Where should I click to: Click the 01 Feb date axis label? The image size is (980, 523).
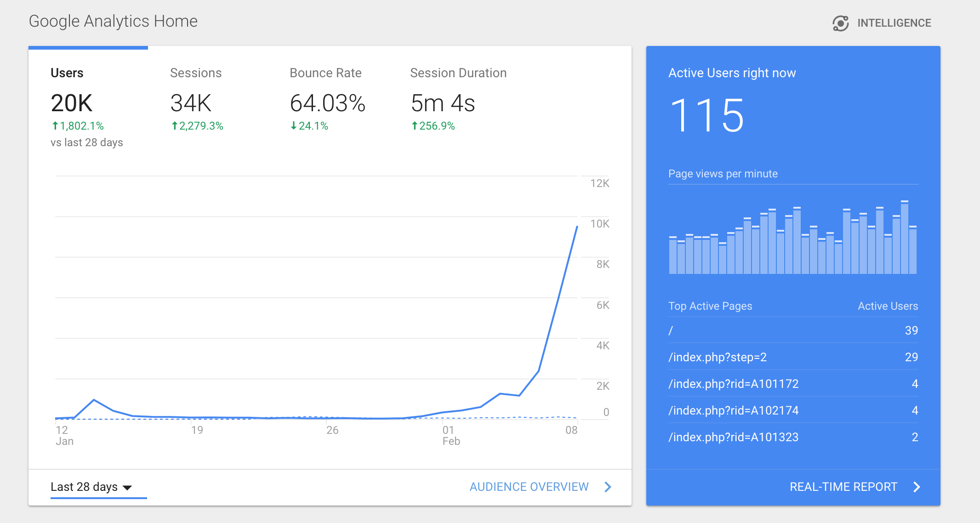[451, 436]
